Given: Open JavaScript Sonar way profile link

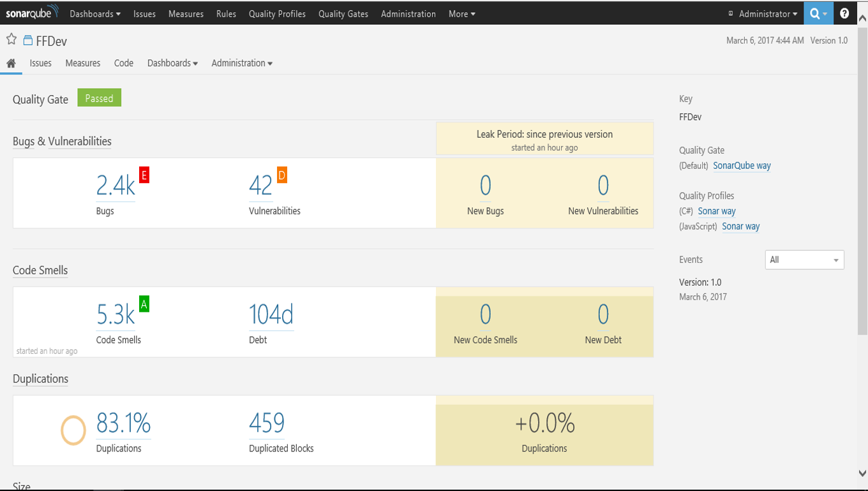Looking at the screenshot, I should 740,226.
